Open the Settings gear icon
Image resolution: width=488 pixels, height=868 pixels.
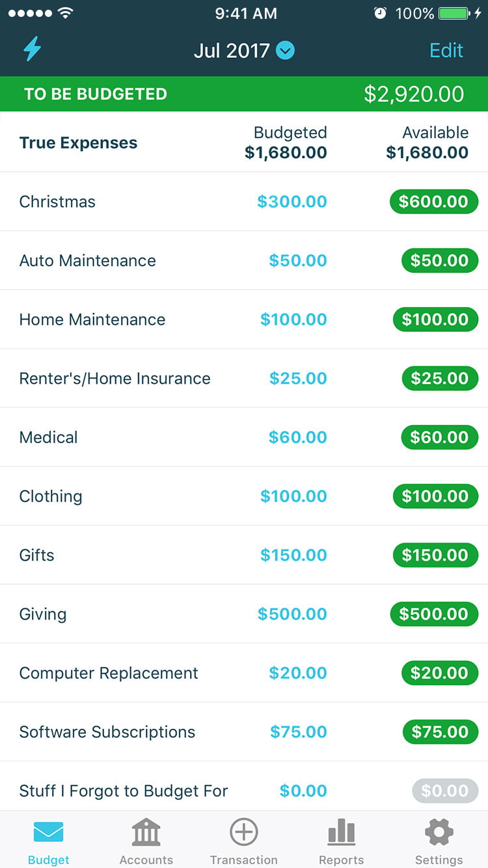[439, 833]
